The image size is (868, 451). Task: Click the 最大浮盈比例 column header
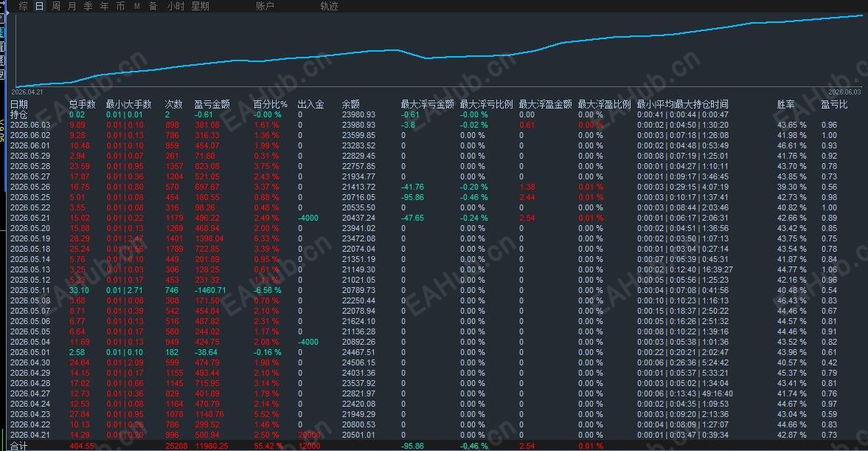coord(605,104)
